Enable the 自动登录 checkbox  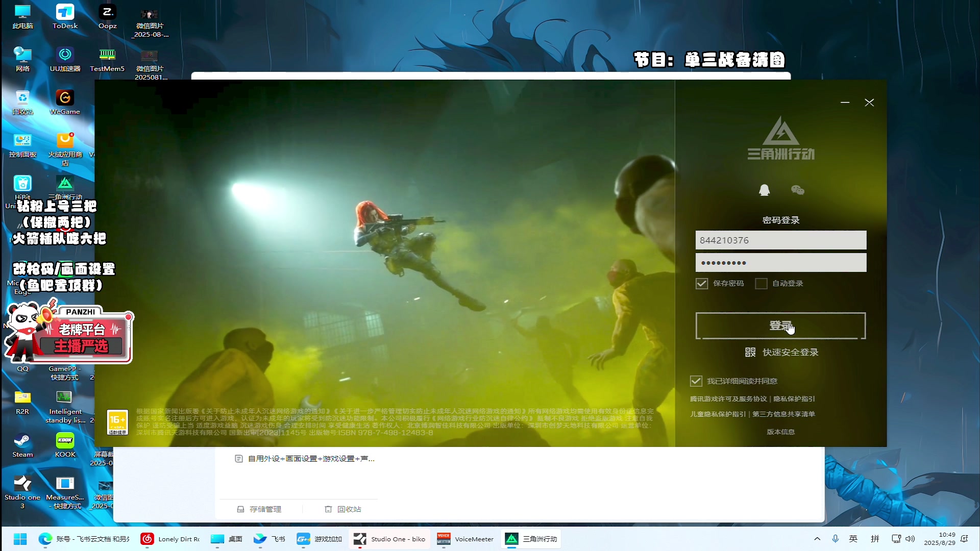(761, 284)
